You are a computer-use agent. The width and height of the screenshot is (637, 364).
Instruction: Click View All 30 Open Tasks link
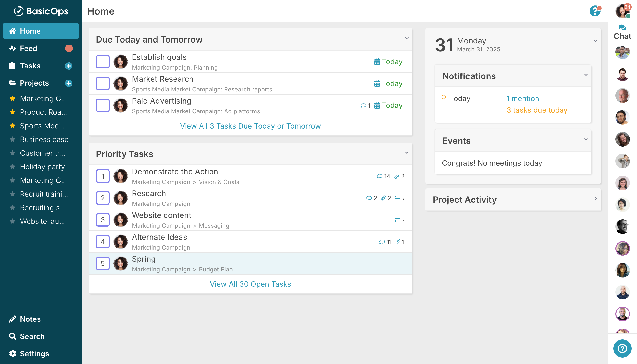coord(250,284)
